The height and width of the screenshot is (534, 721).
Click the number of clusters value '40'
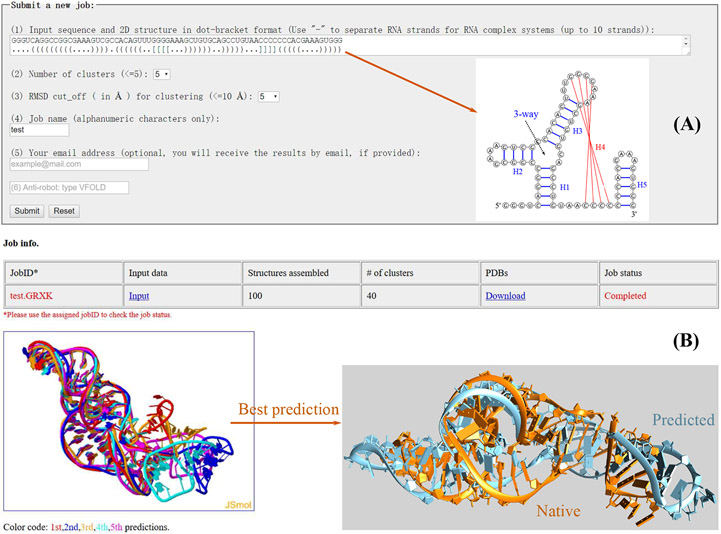372,296
